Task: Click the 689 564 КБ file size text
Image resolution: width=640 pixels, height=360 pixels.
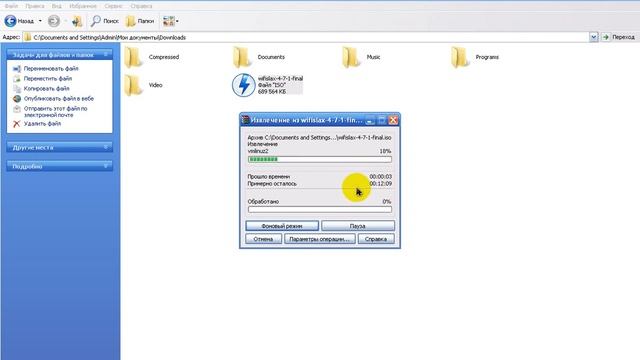Action: 272,92
